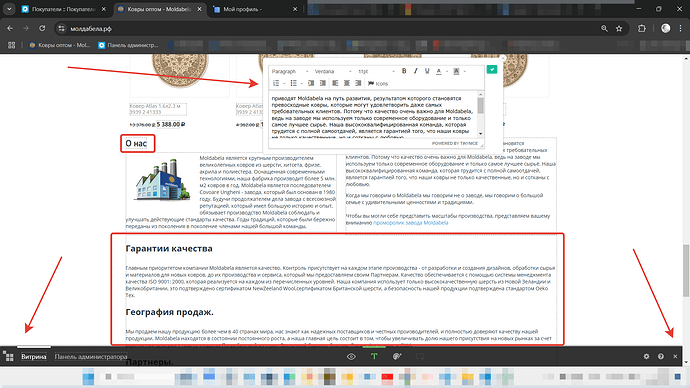Open the проморолик завода Moldabela link

411,223
